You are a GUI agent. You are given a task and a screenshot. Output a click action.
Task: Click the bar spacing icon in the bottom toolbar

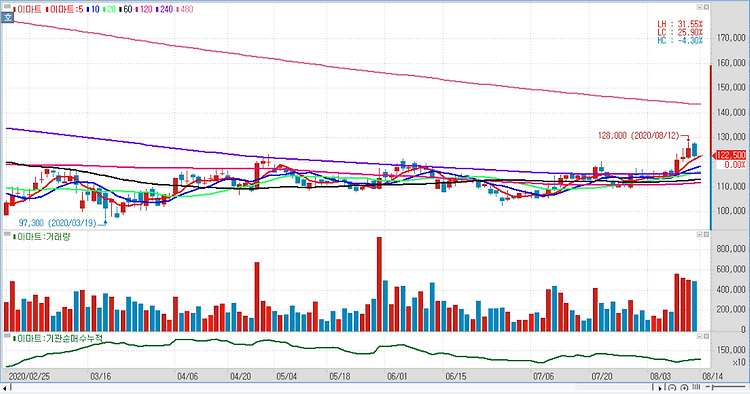click(696, 387)
